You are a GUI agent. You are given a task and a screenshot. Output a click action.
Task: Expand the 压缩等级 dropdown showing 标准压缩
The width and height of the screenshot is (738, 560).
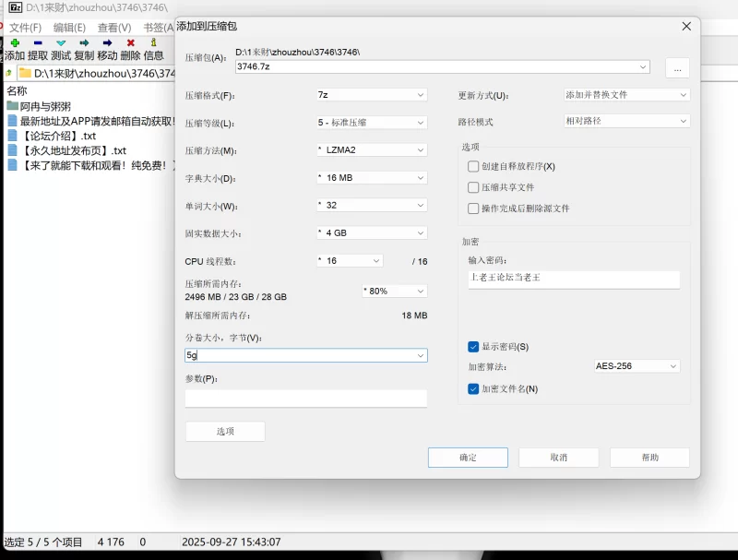(x=371, y=123)
